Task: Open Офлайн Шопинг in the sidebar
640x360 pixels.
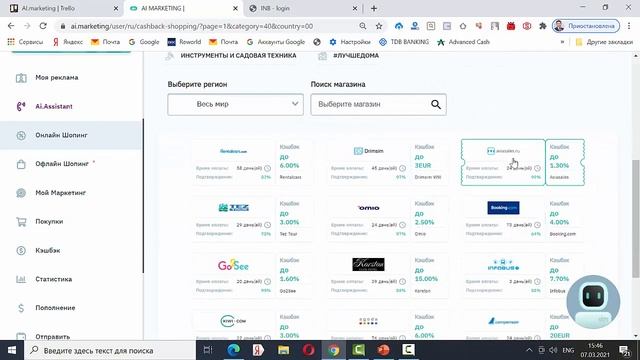Action: (x=62, y=164)
